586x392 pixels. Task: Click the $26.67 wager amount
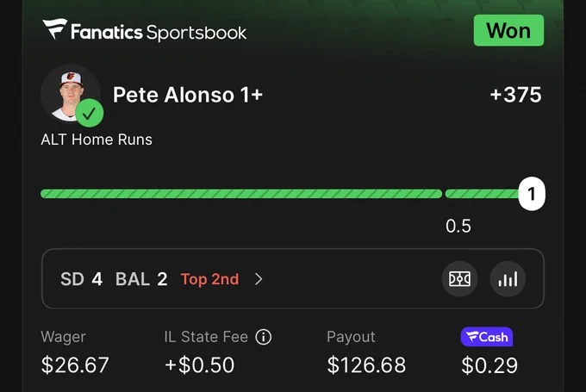pos(75,365)
